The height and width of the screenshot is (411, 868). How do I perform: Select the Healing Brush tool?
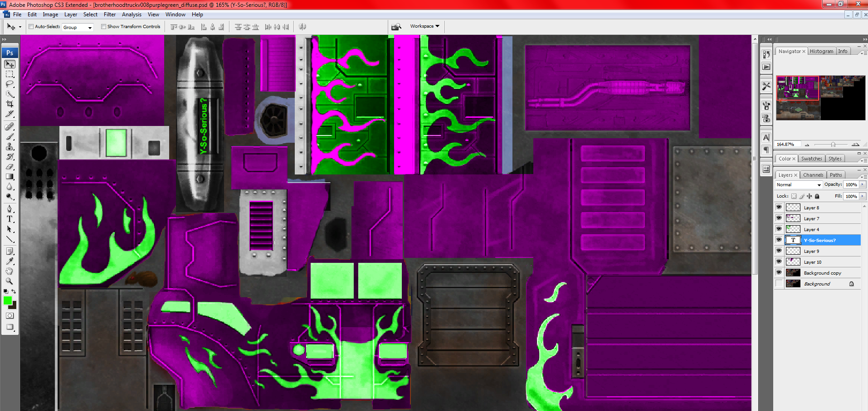[10, 126]
